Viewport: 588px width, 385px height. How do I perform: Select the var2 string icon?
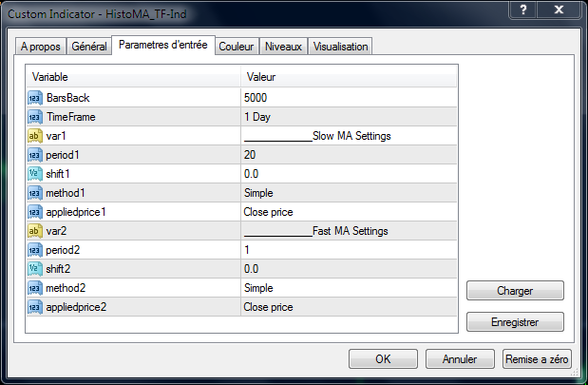(36, 231)
